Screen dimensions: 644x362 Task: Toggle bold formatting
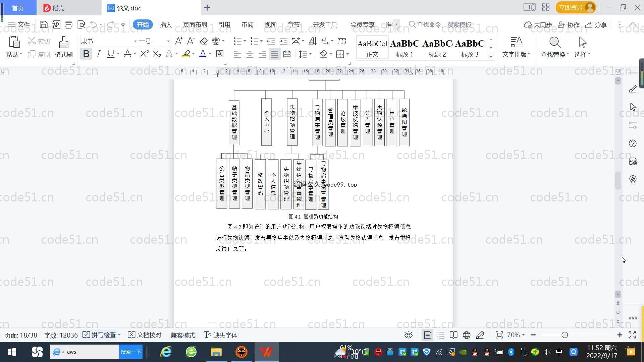point(86,54)
